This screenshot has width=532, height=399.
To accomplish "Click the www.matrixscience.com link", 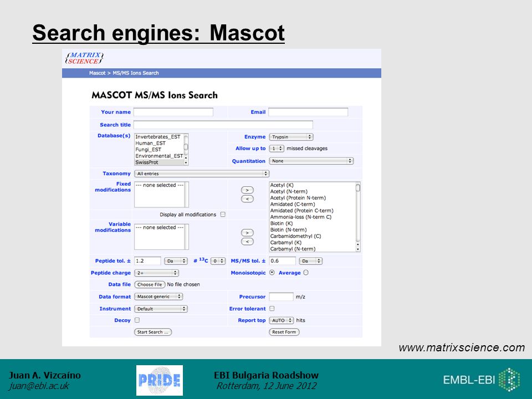I will click(462, 348).
